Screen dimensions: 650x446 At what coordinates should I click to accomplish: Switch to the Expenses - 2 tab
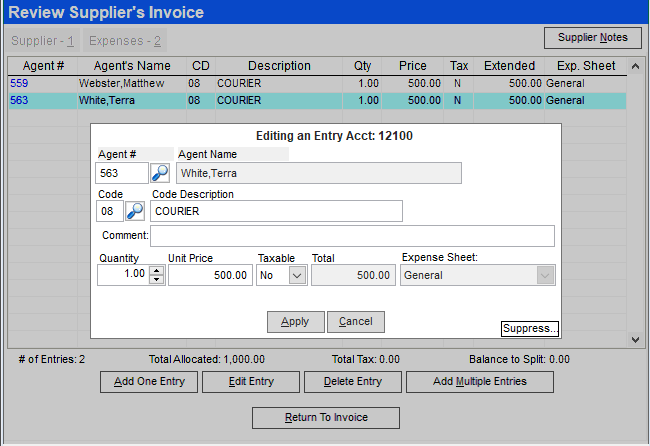(x=125, y=41)
